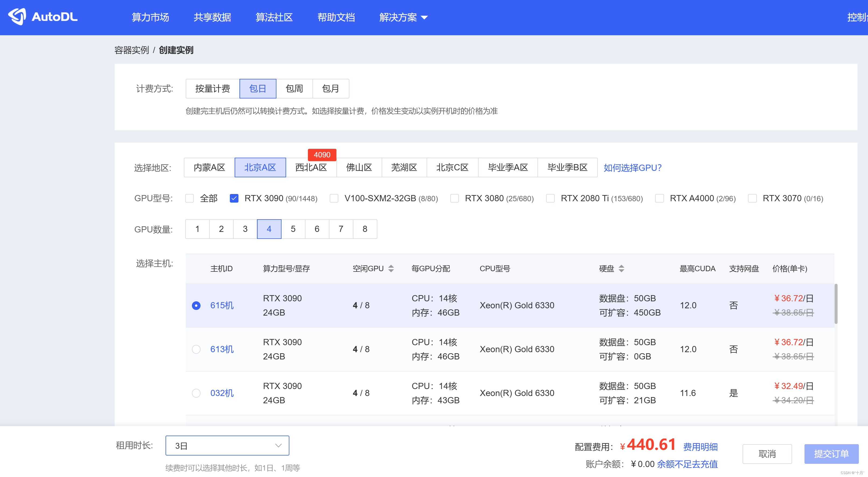868x477 pixels.
Task: Switch billing to 包周
Action: pos(294,89)
